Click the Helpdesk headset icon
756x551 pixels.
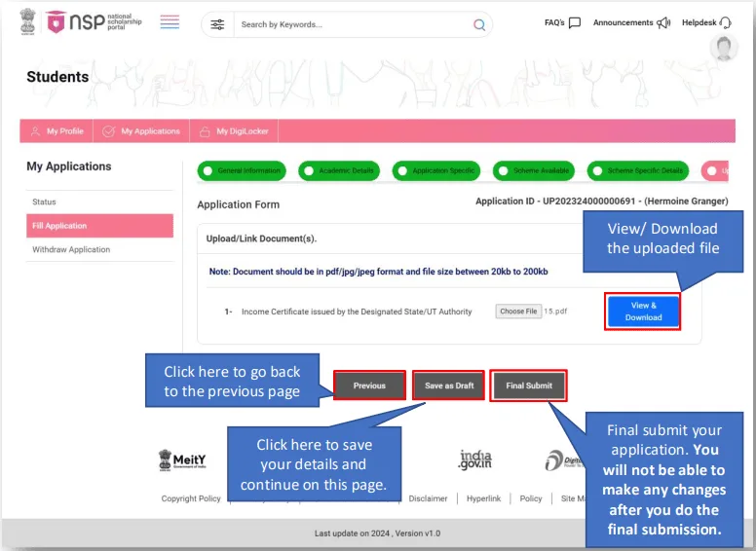click(x=725, y=22)
